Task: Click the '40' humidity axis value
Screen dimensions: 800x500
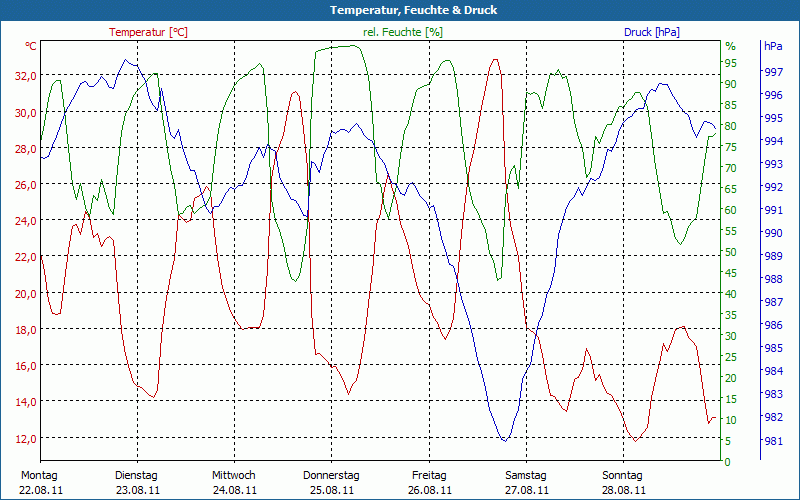Action: [x=731, y=294]
